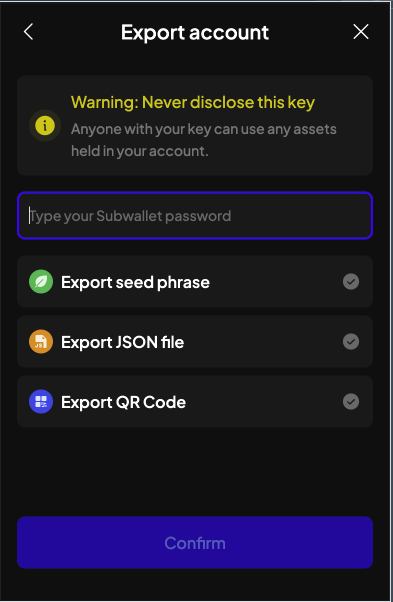The image size is (393, 602).
Task: Click the Confirm button
Action: point(195,542)
